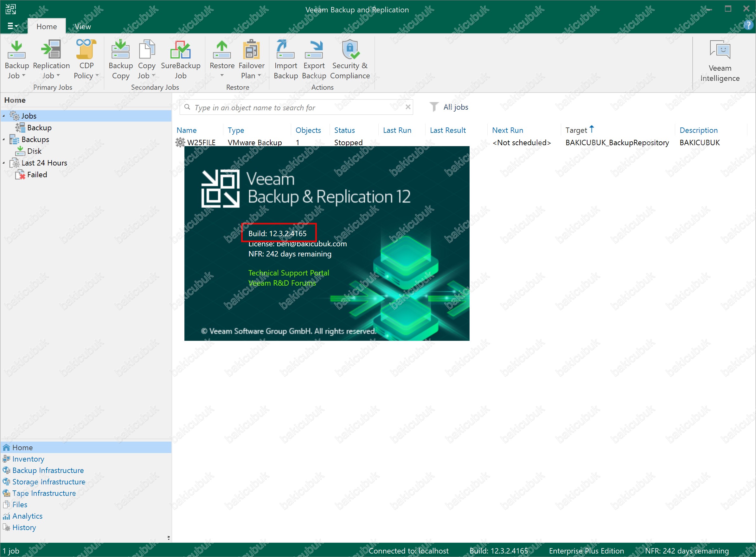
Task: Collapse the Last 24 Hours node
Action: [4, 163]
